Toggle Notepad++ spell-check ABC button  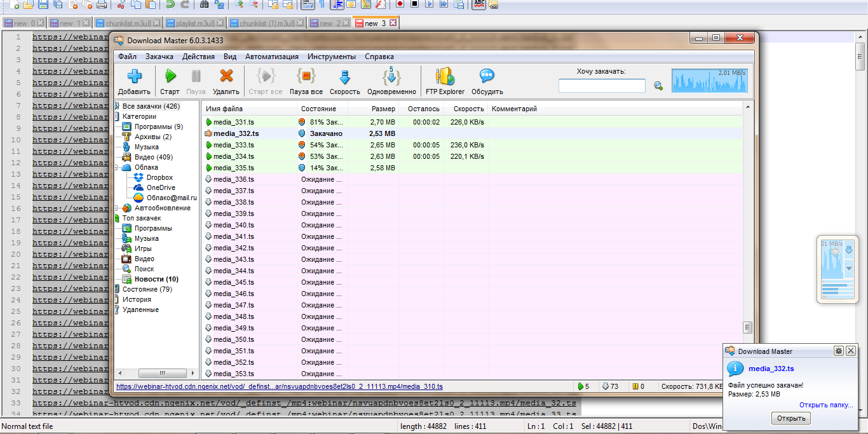click(x=479, y=4)
